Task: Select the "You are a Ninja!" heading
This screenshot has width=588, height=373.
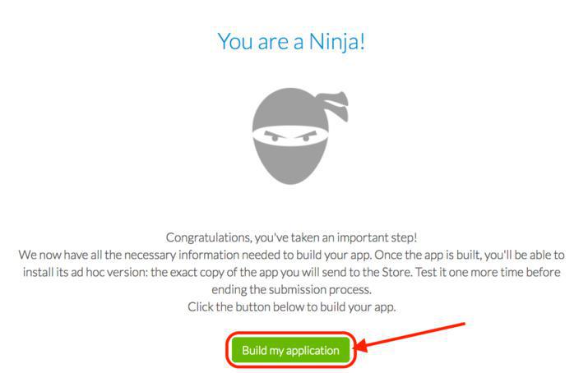Action: pyautogui.click(x=291, y=41)
